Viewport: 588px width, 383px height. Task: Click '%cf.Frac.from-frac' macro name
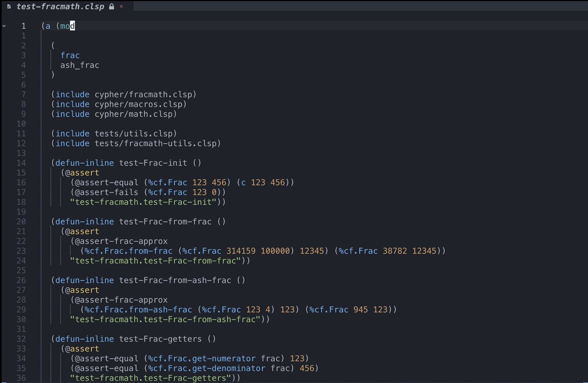click(128, 251)
